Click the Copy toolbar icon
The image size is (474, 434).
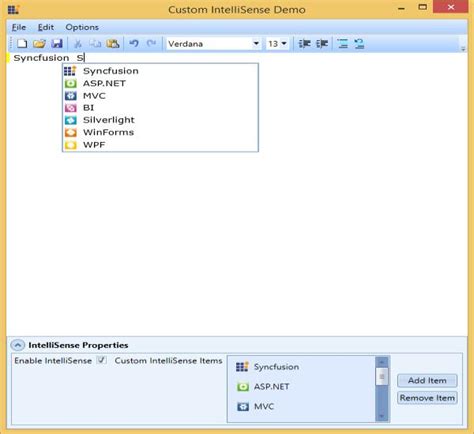pyautogui.click(x=95, y=44)
